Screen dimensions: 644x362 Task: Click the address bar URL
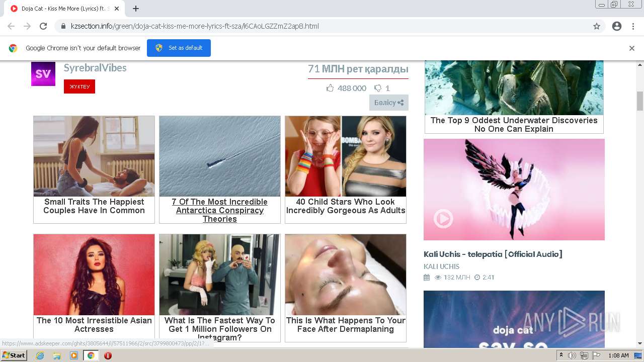tap(195, 26)
